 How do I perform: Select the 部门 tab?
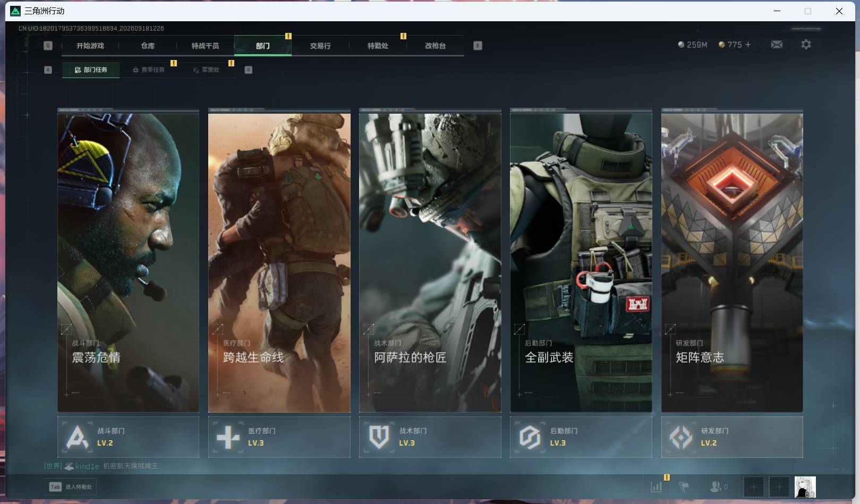tap(262, 46)
